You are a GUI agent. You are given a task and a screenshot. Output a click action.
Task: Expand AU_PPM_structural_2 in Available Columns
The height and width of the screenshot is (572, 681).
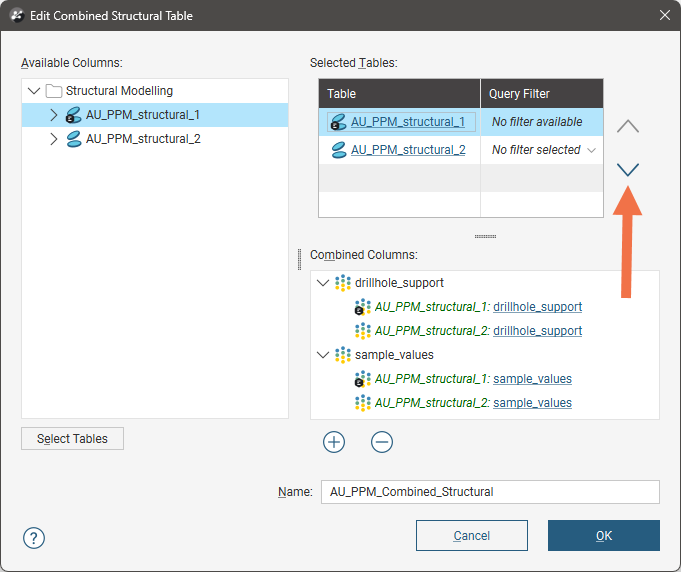tap(54, 139)
